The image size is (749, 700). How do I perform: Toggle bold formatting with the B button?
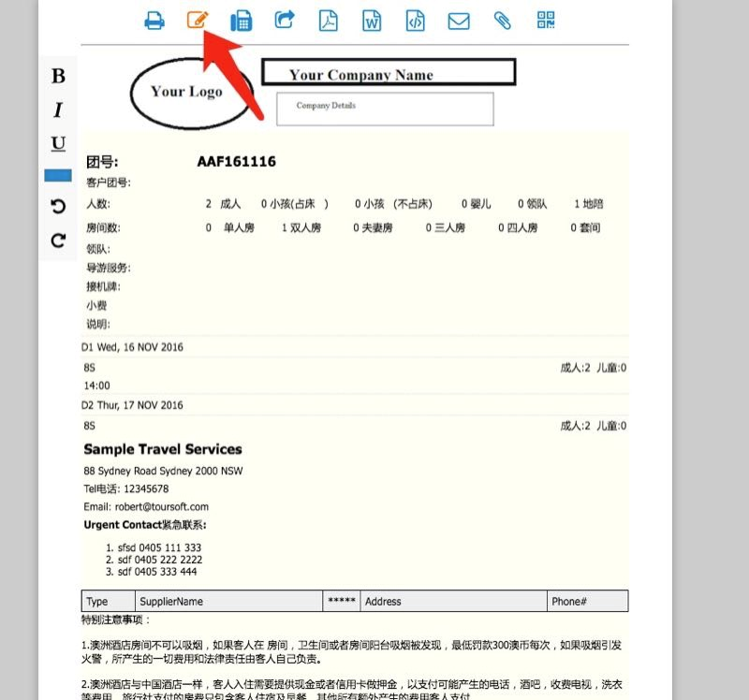tap(58, 77)
